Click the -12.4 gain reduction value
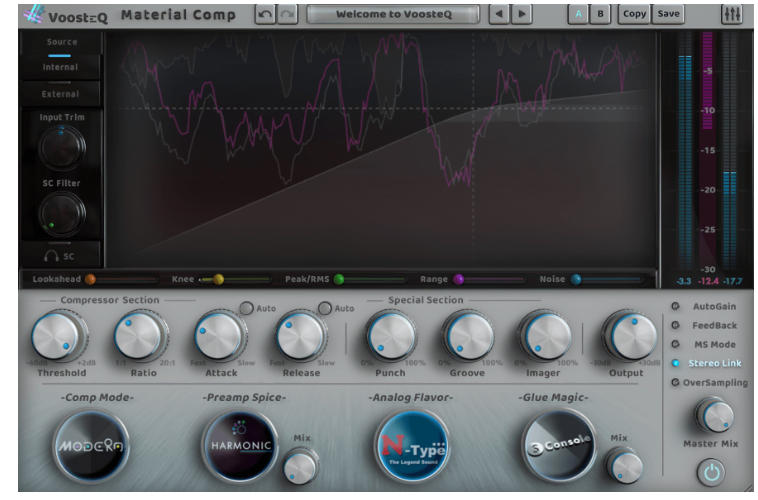Viewport: 758px width, 500px height. [709, 281]
